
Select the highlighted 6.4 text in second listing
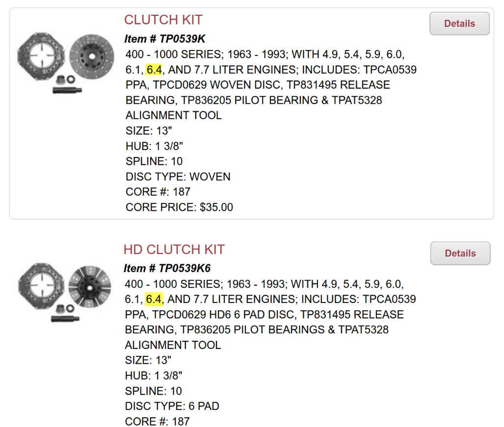click(155, 299)
